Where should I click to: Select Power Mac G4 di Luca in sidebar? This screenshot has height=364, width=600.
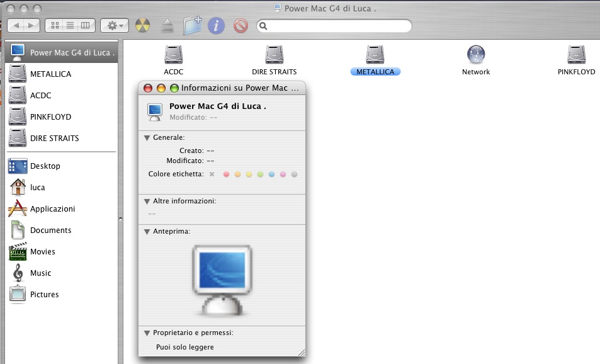[61, 52]
